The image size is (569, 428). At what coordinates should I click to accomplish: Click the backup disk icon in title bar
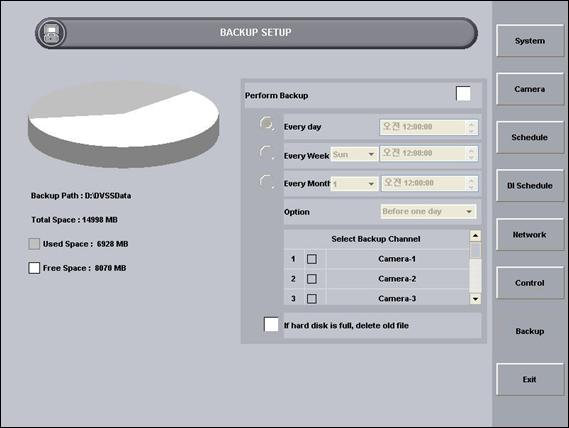(51, 33)
